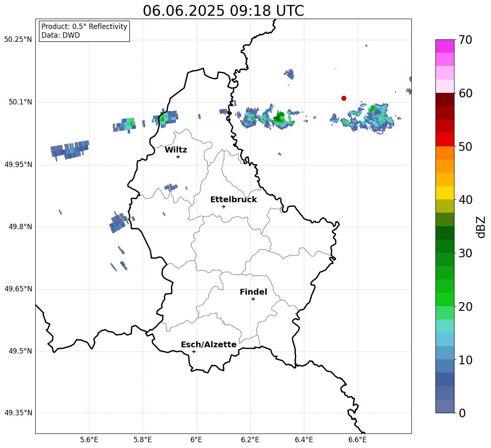The height and width of the screenshot is (448, 491).
Task: Click the 60 dBZ colorbar label
Action: [x=465, y=93]
